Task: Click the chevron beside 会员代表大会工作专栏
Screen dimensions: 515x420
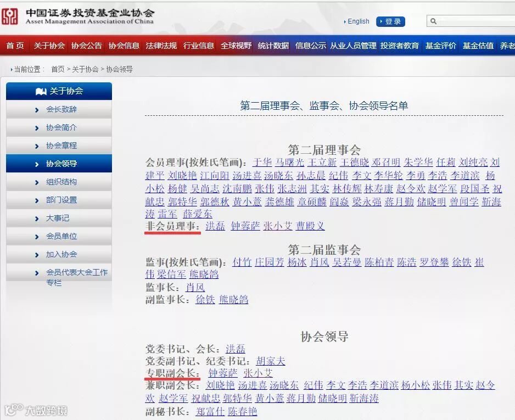Action: [37, 273]
